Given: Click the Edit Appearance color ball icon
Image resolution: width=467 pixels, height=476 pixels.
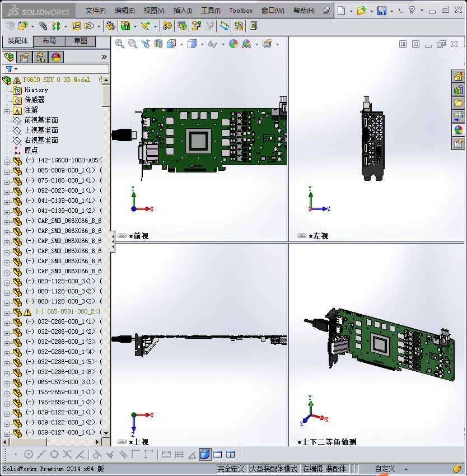Looking at the screenshot, I should pyautogui.click(x=233, y=44).
